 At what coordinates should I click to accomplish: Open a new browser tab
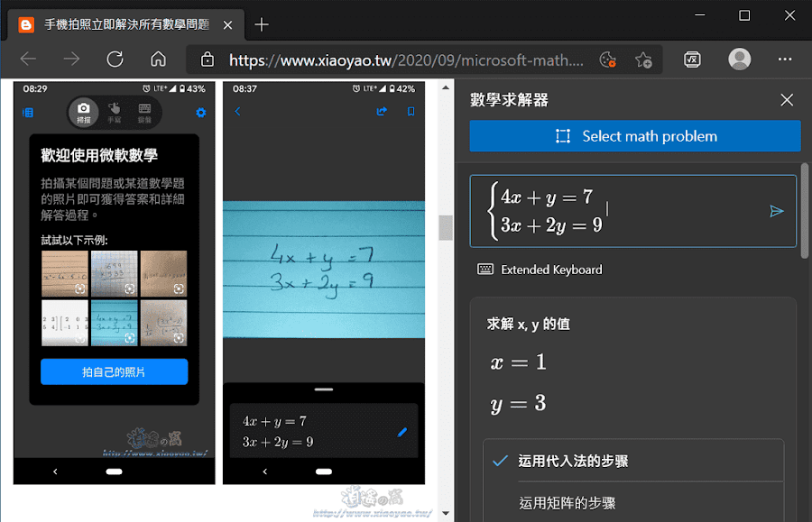[x=262, y=24]
